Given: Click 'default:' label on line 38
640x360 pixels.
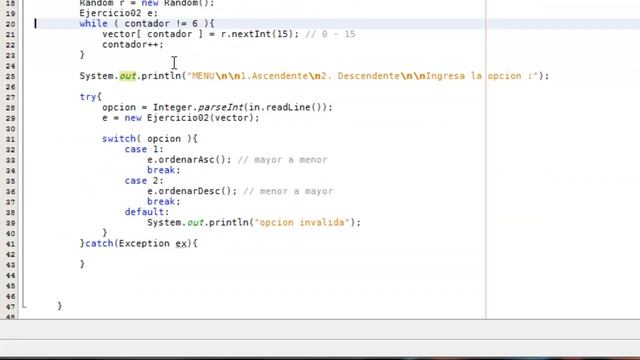Looking at the screenshot, I should [x=147, y=212].
